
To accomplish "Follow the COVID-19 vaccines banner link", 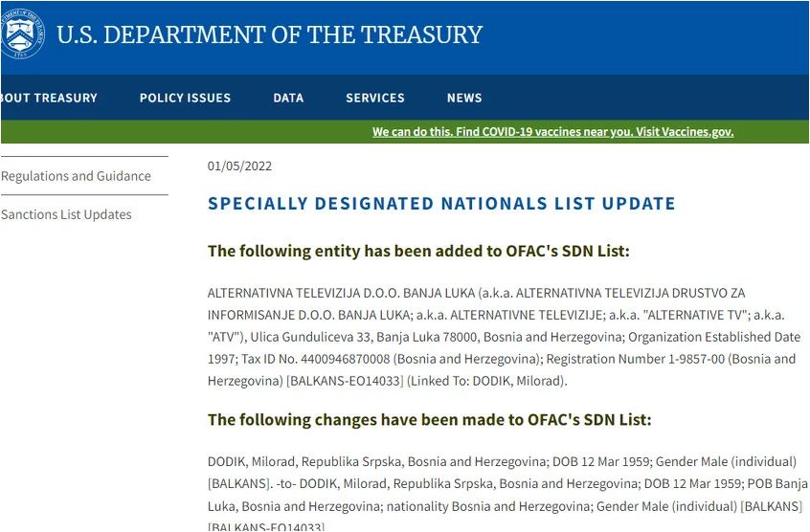I will [x=552, y=132].
